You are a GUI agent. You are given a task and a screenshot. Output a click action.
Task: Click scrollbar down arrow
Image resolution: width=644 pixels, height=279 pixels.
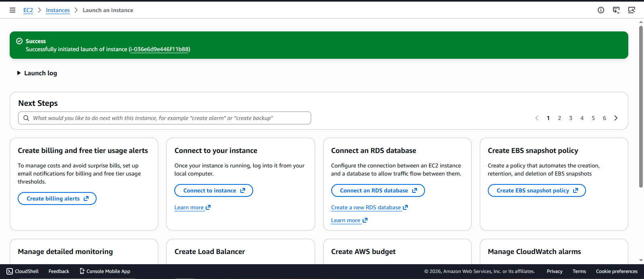coord(641,260)
